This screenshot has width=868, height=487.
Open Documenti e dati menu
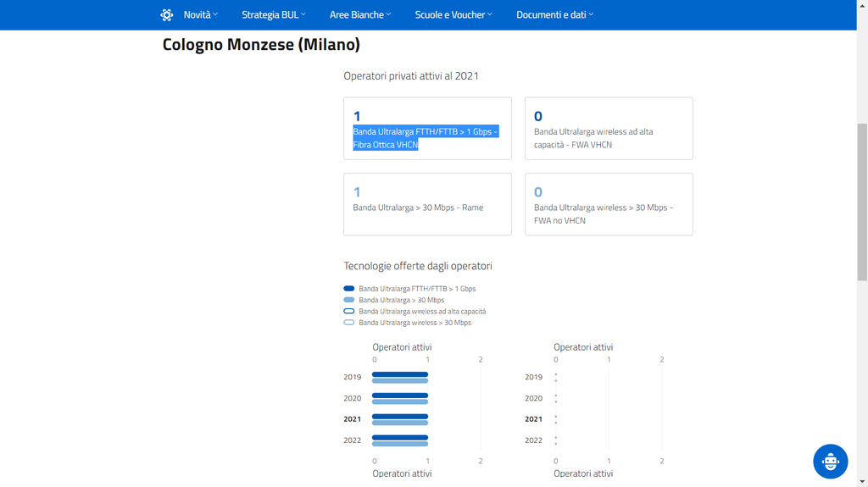[x=554, y=14]
